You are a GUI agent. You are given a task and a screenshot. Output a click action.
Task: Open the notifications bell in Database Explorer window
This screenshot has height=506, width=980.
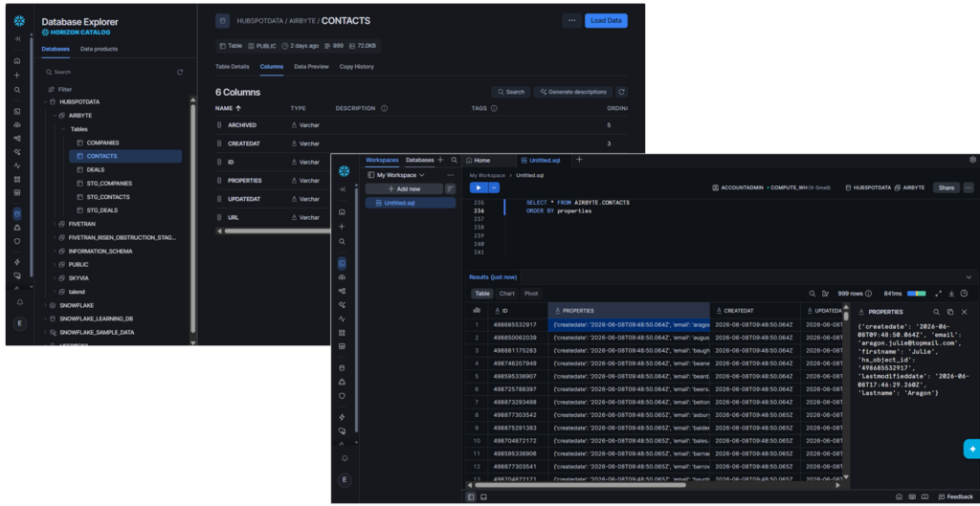(19, 302)
